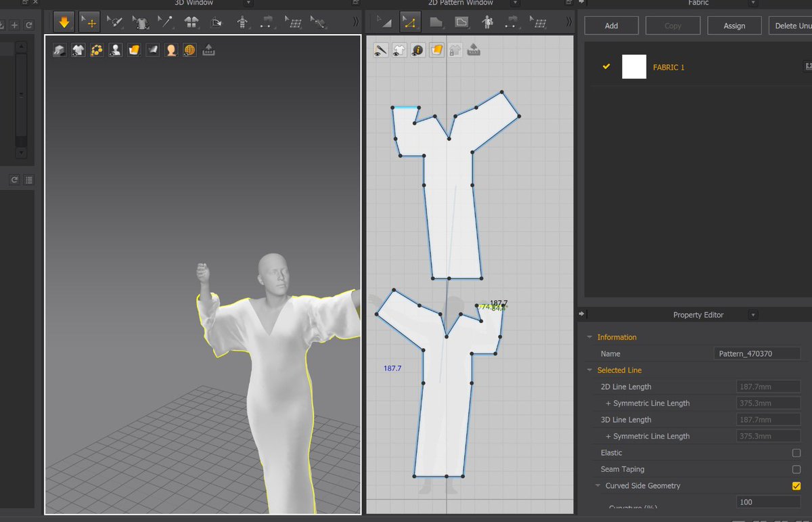Click the monochrome surface render style icon

[153, 50]
